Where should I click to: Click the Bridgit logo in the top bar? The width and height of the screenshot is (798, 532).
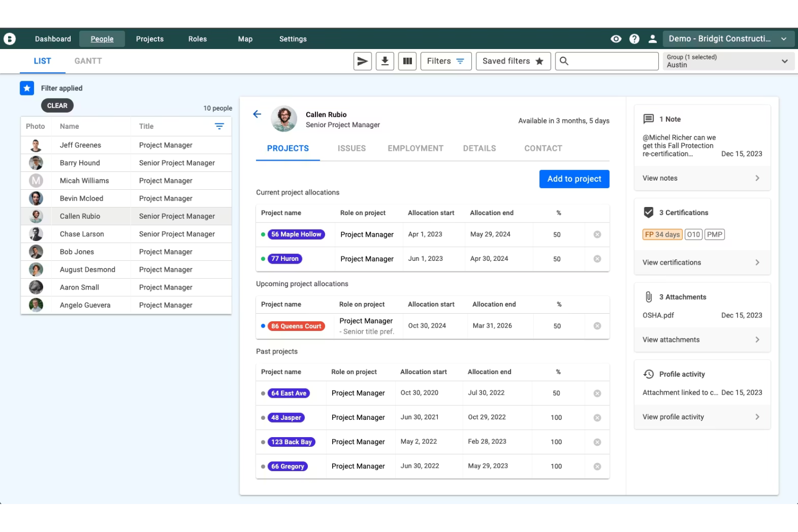pyautogui.click(x=10, y=38)
